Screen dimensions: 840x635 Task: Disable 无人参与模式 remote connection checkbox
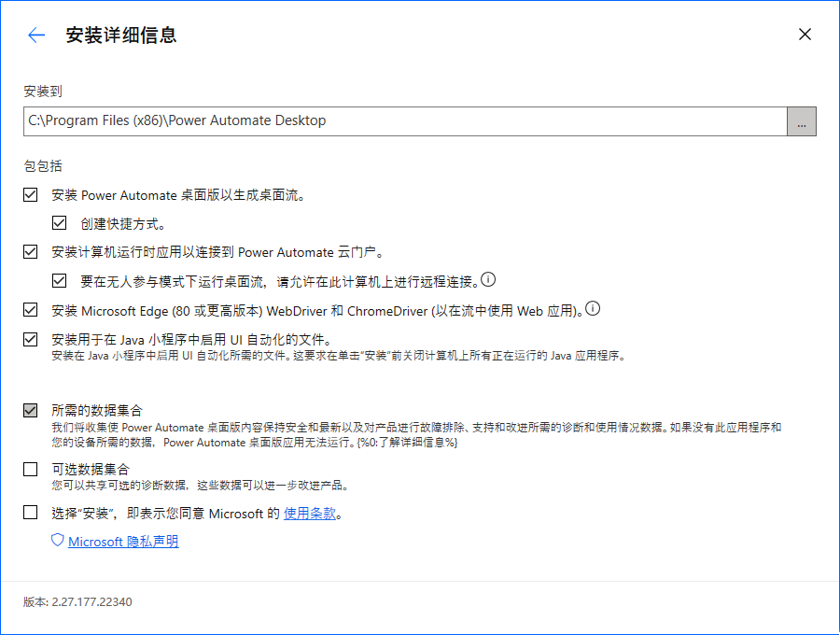pos(60,280)
